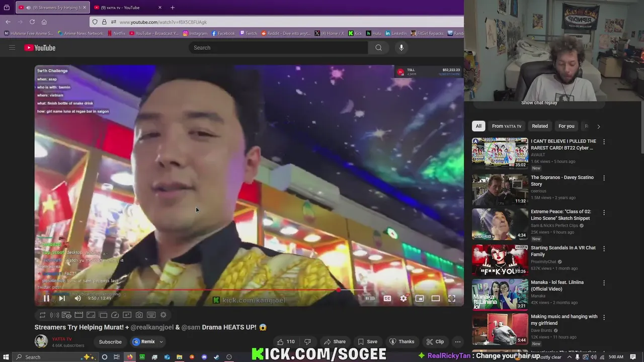Open the Netflix bookmark
This screenshot has width=644, height=362.
(115, 33)
